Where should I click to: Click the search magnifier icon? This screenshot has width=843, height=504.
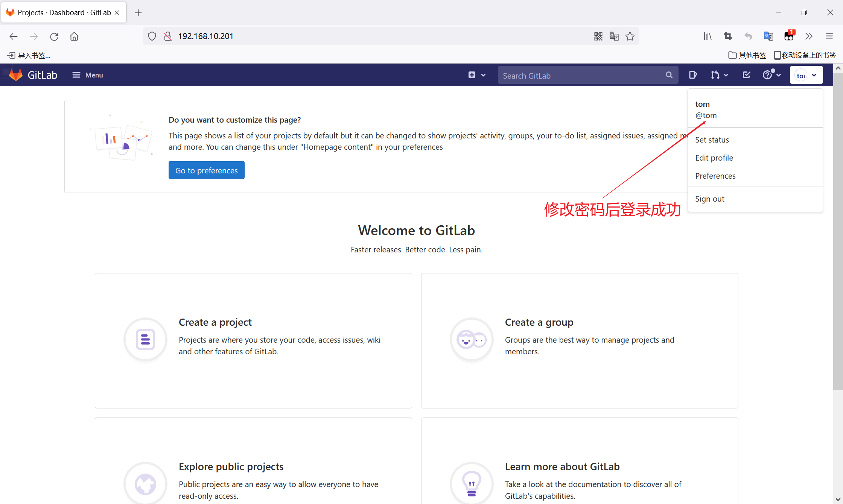[x=669, y=75]
